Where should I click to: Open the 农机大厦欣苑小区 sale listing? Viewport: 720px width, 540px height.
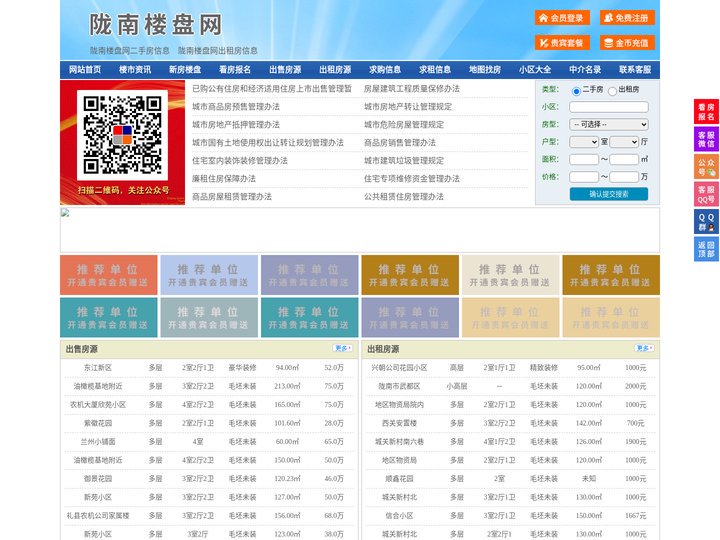(x=98, y=405)
